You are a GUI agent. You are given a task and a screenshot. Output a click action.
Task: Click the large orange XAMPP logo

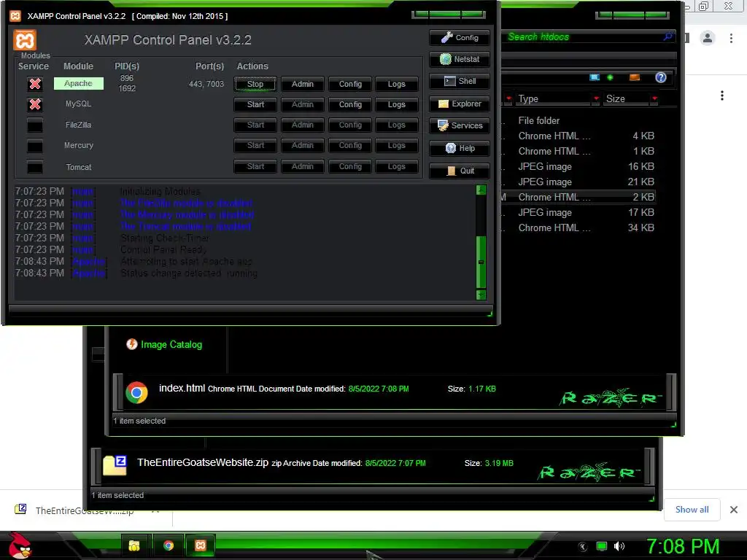point(25,40)
